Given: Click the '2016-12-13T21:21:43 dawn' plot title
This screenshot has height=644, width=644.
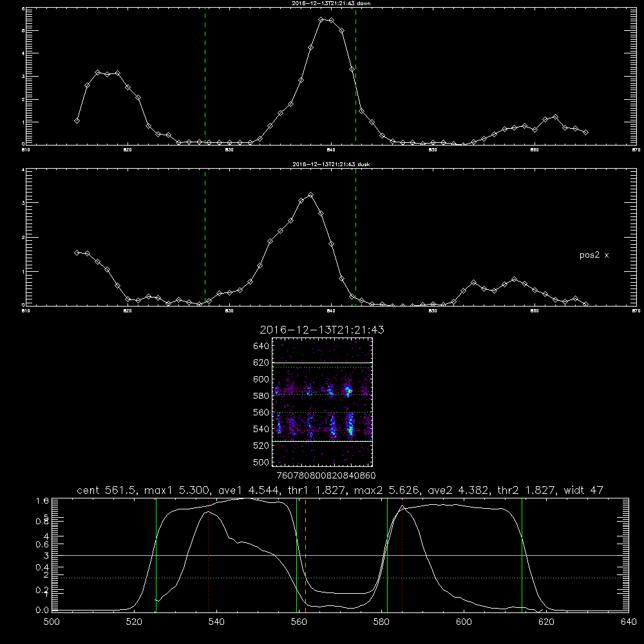Looking at the screenshot, I should tap(331, 3).
